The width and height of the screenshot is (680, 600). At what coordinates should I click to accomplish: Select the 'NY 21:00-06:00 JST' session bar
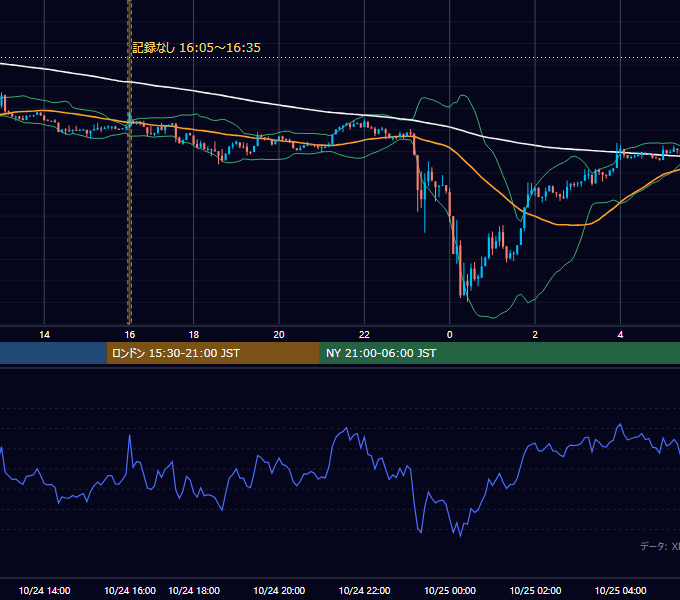[500, 353]
